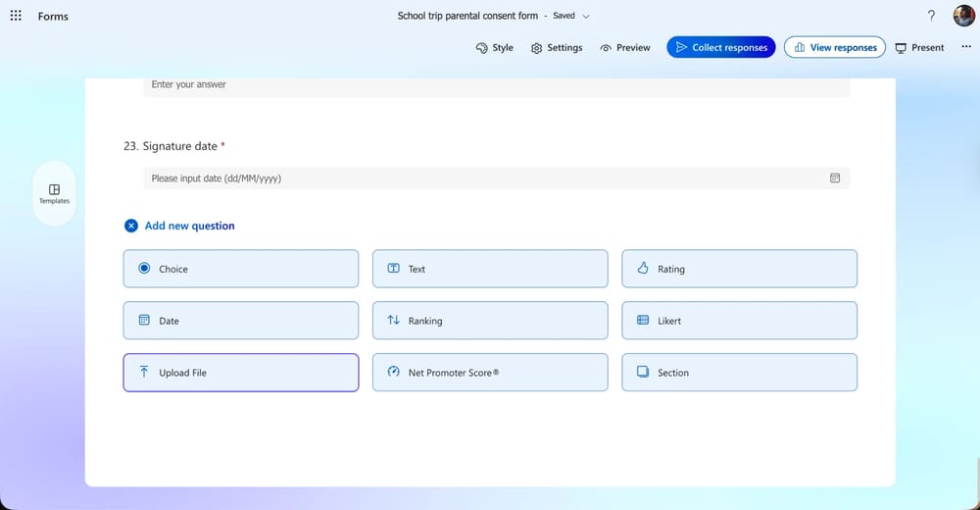The image size is (980, 510).
Task: Add a Text question
Action: point(490,269)
